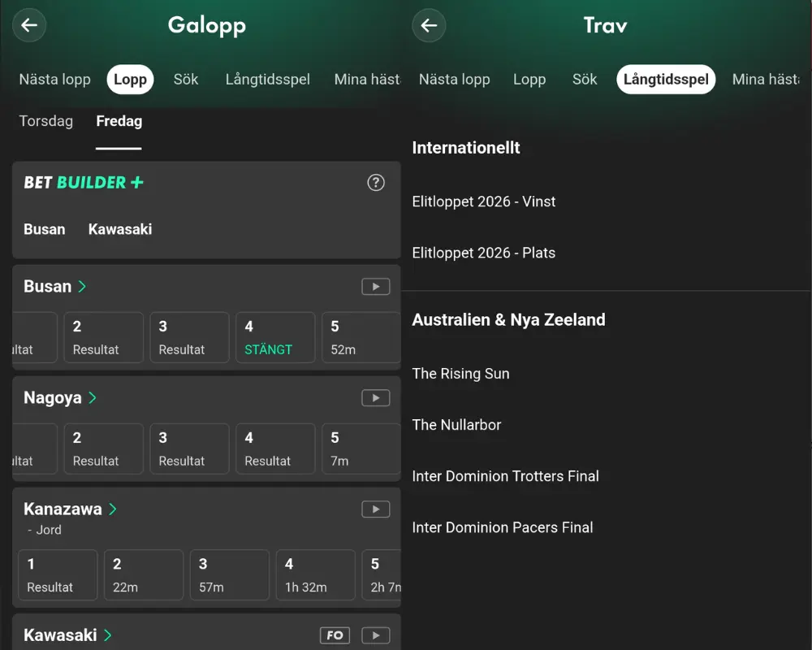Image resolution: width=812 pixels, height=650 pixels.
Task: Switch to the Torsdag tab
Action: (x=45, y=120)
